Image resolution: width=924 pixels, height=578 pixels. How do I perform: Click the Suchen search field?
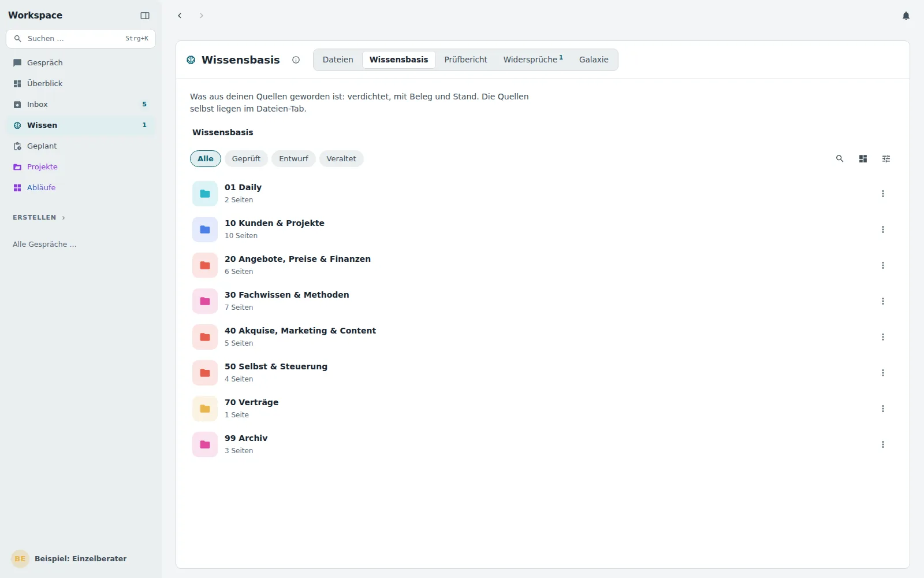[81, 39]
